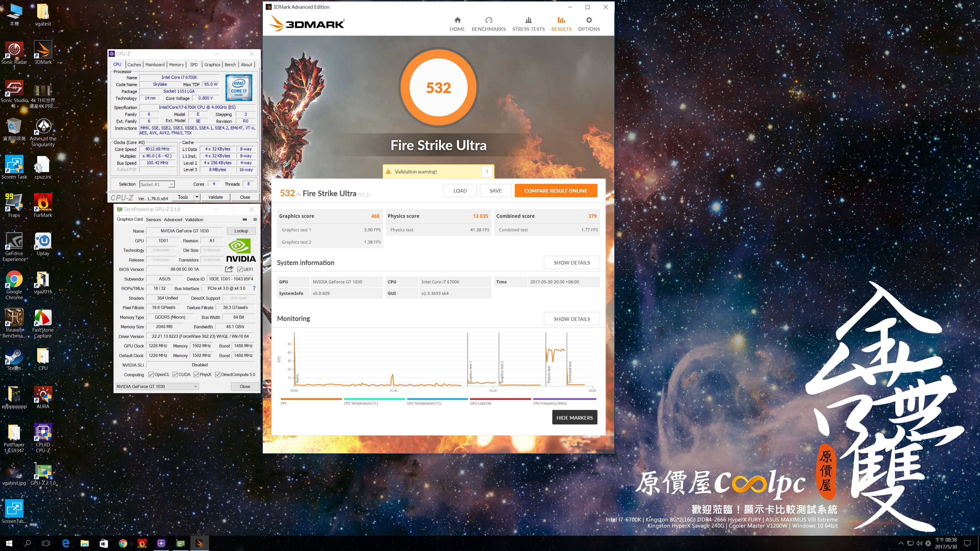Click GPU Temperature blue legend bar
The height and width of the screenshot is (551, 980).
(x=437, y=399)
